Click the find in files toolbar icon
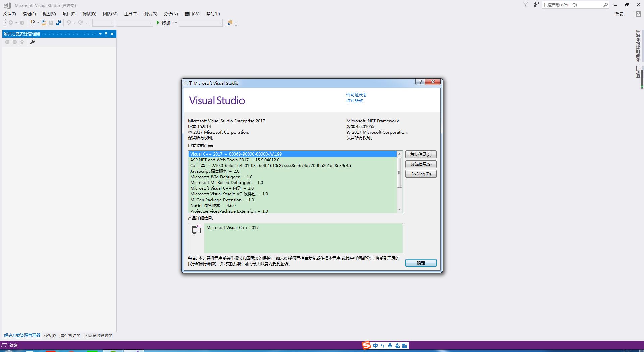 tap(230, 23)
